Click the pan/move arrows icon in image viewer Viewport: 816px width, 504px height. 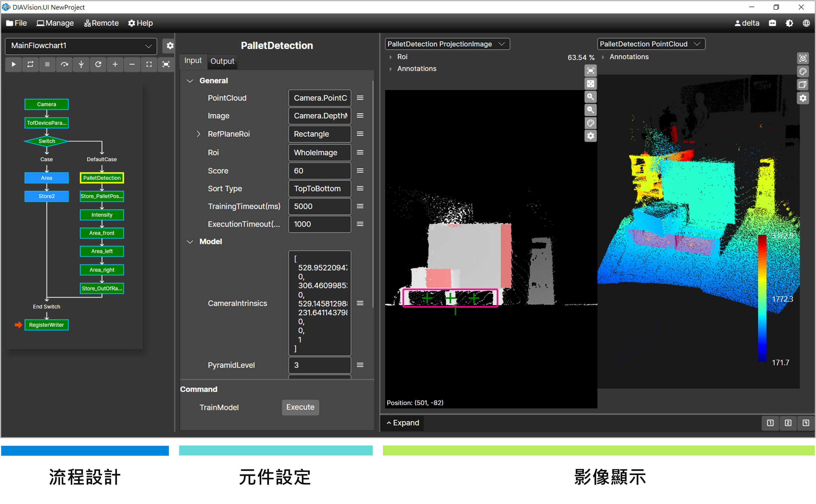pyautogui.click(x=591, y=84)
